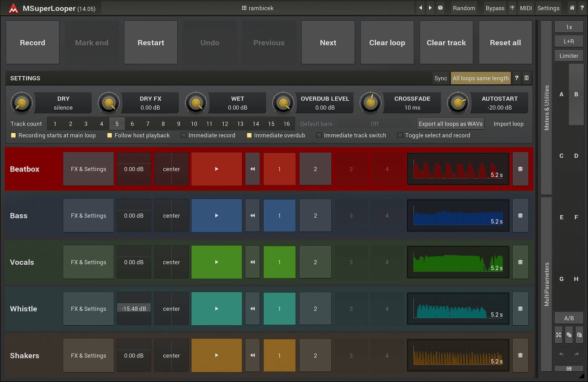Open the home icon menu
588x382 pixels.
tap(572, 8)
